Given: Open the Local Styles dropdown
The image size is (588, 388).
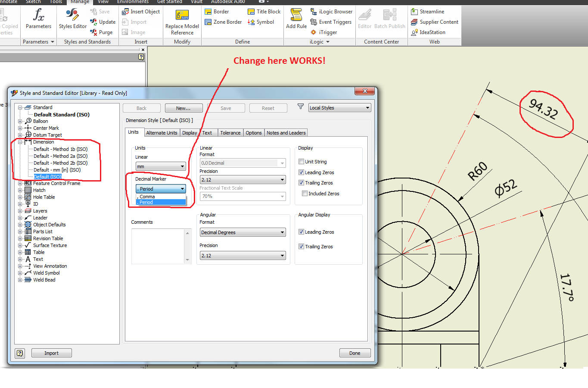Looking at the screenshot, I should point(339,107).
